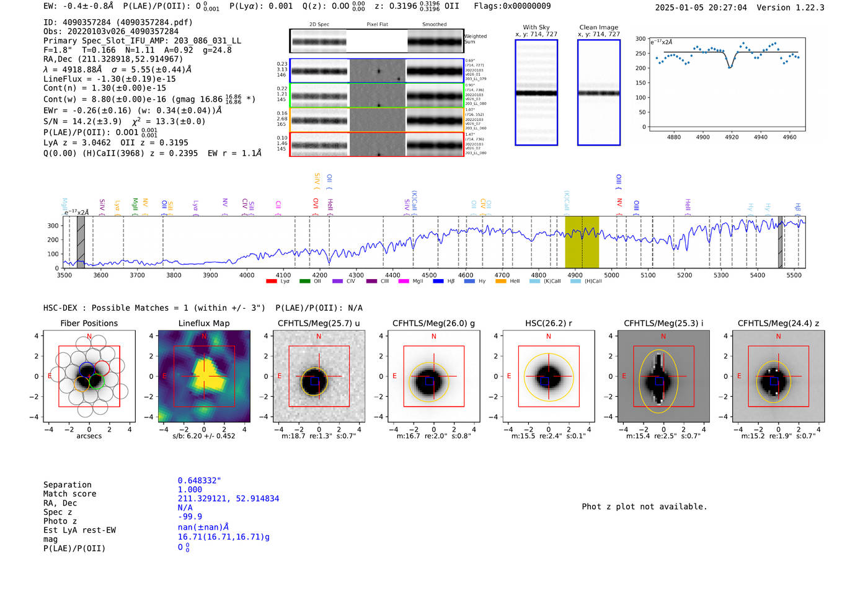
Task: Click the match score value 1.000
Action: pos(190,490)
